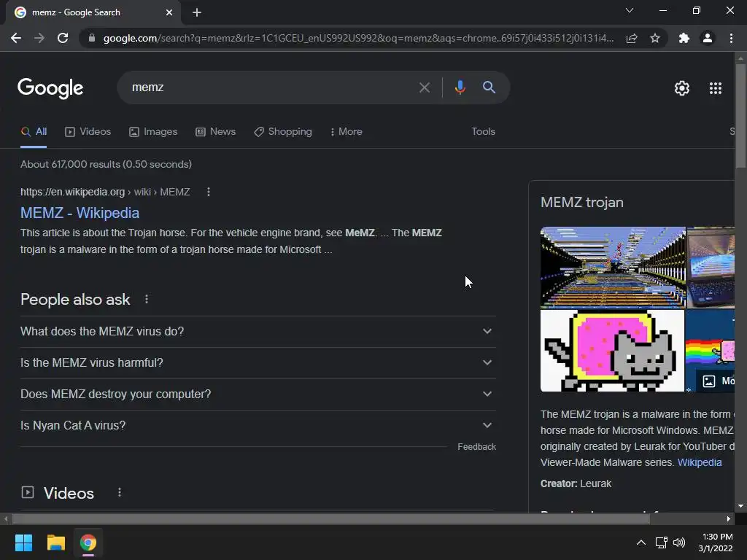The image size is (747, 560).
Task: Open the tab search chevron
Action: click(x=630, y=10)
